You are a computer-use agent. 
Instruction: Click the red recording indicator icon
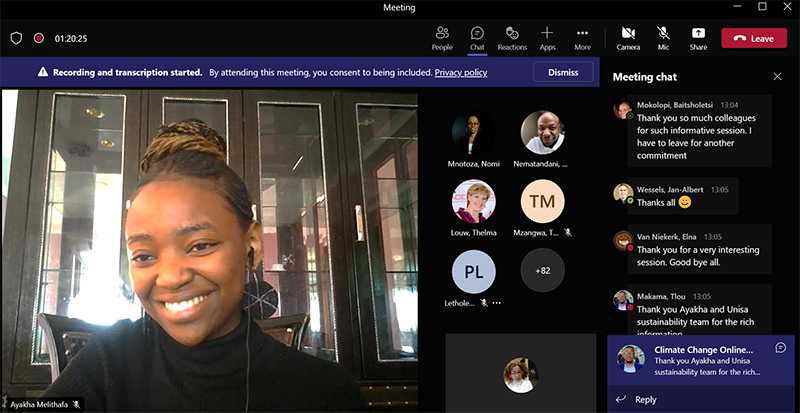click(x=39, y=38)
